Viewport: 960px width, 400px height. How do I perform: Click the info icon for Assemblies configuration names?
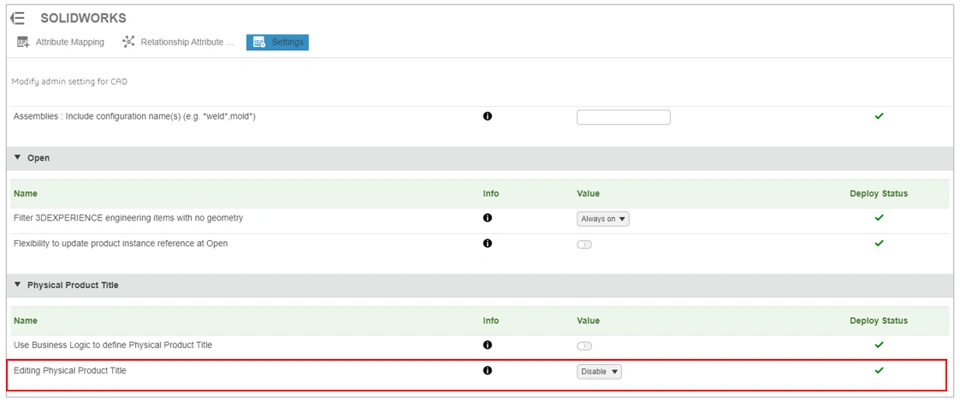pos(488,117)
